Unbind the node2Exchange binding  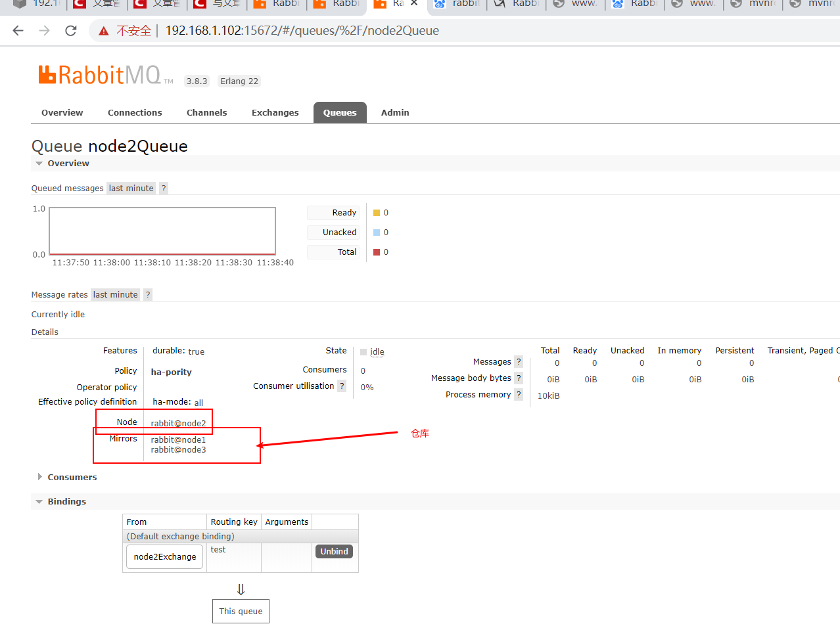pos(335,551)
